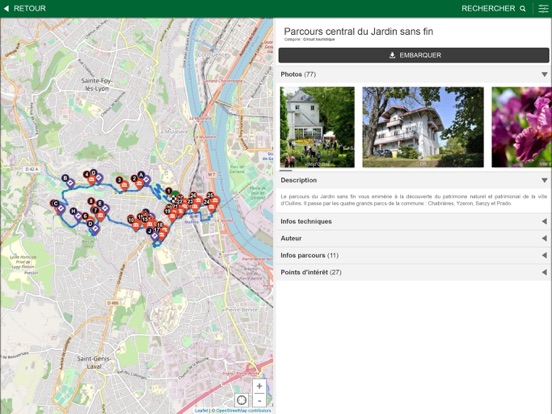This screenshot has width=552, height=414.
Task: Select purple waypoint marker J
Action: coord(154,236)
